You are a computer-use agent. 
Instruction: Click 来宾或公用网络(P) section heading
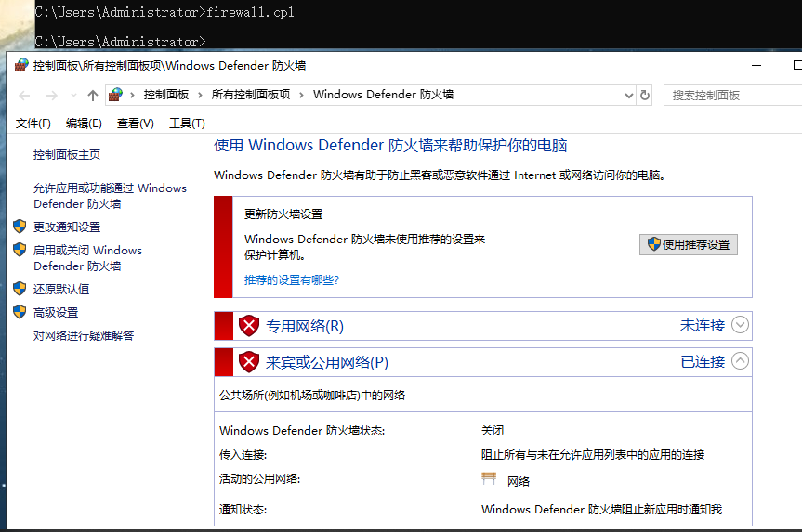[327, 362]
